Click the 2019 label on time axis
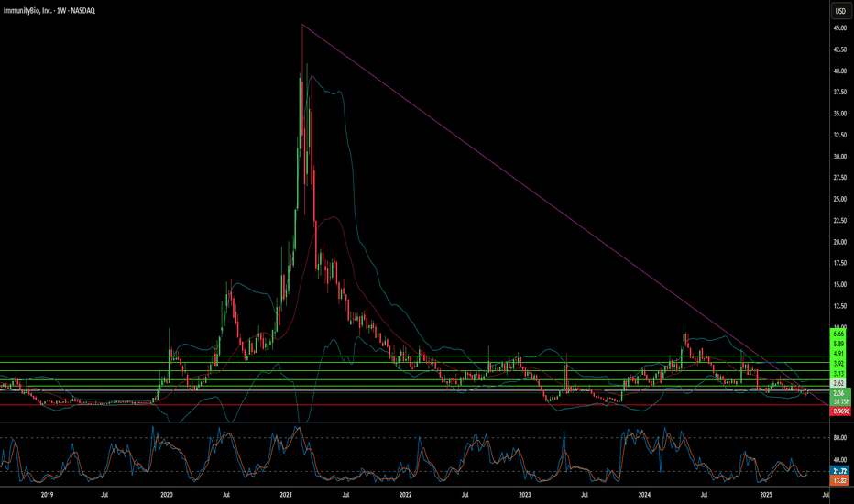The height and width of the screenshot is (504, 854). [x=48, y=495]
